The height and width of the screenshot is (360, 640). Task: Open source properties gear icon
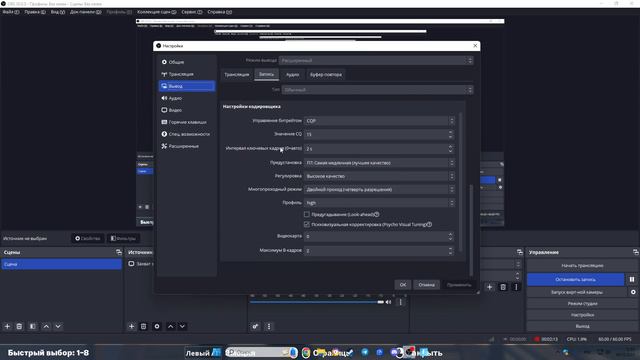point(157,327)
